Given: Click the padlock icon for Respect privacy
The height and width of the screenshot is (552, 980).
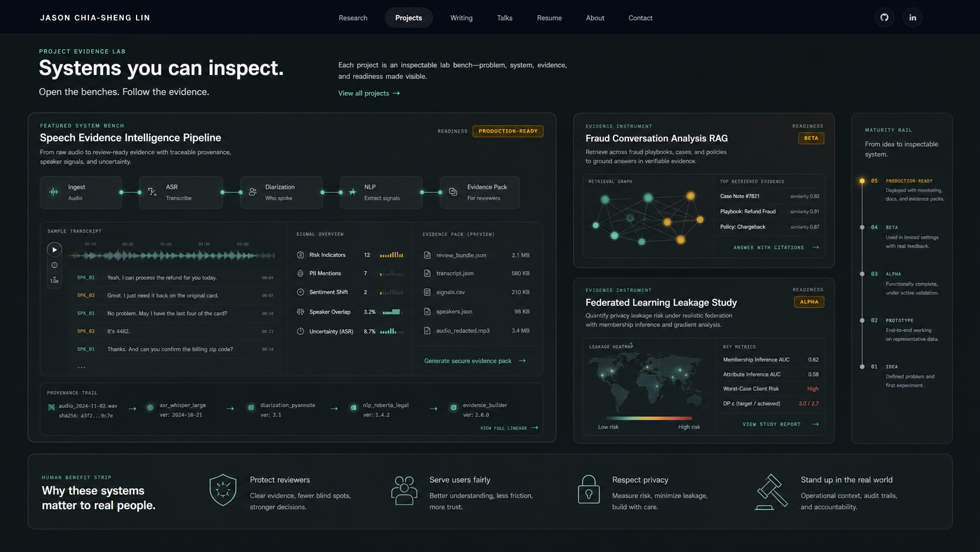Looking at the screenshot, I should point(588,490).
